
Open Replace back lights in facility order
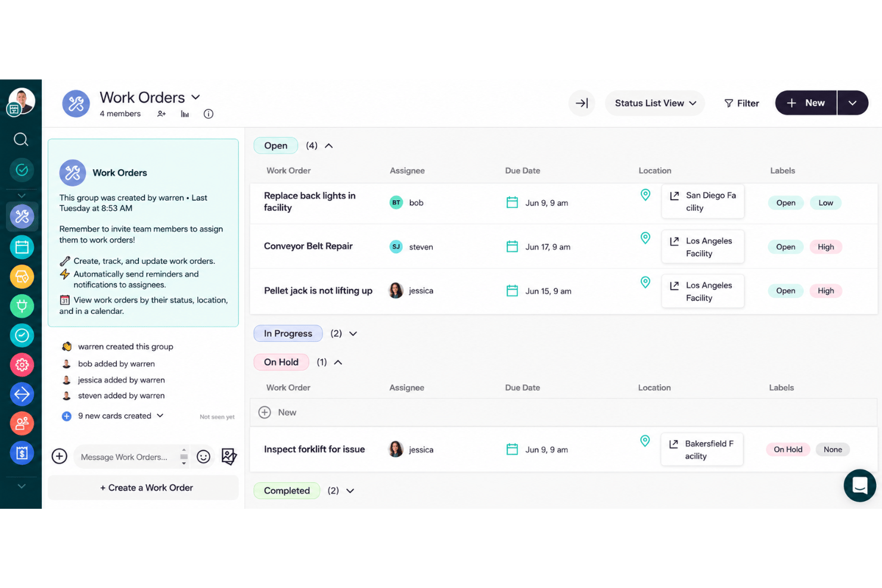point(310,201)
